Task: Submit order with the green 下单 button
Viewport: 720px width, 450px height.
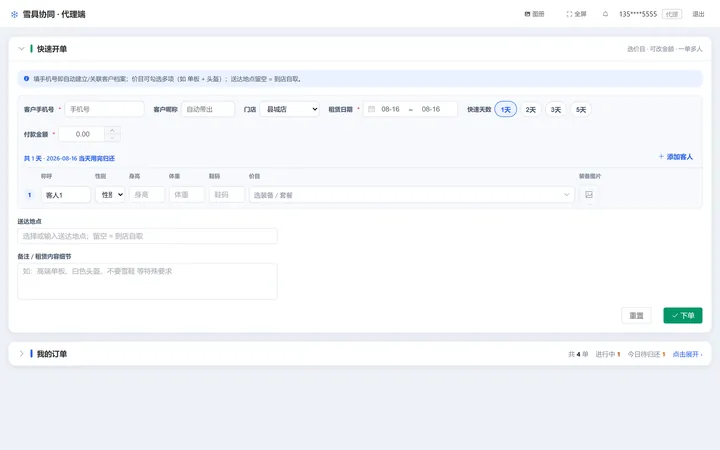Action: click(683, 315)
